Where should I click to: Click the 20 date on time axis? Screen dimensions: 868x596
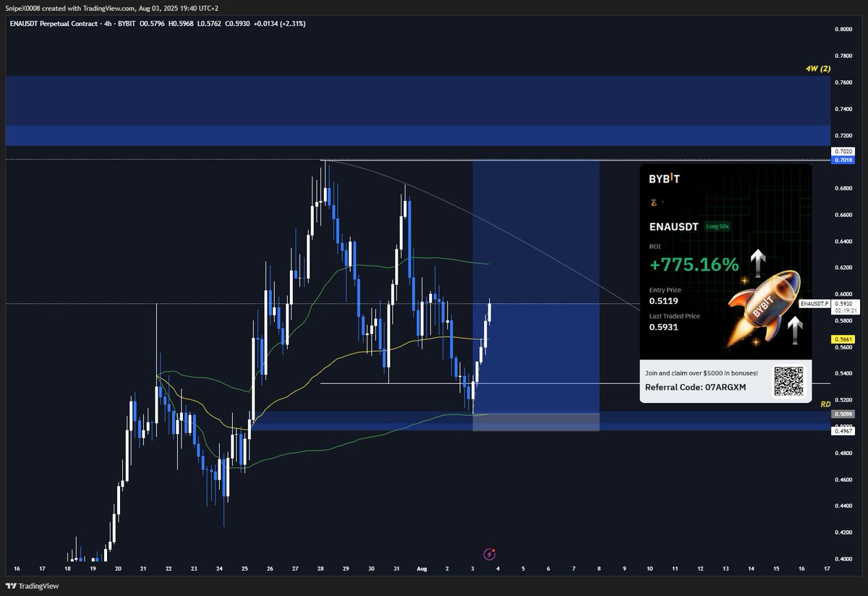(117, 569)
